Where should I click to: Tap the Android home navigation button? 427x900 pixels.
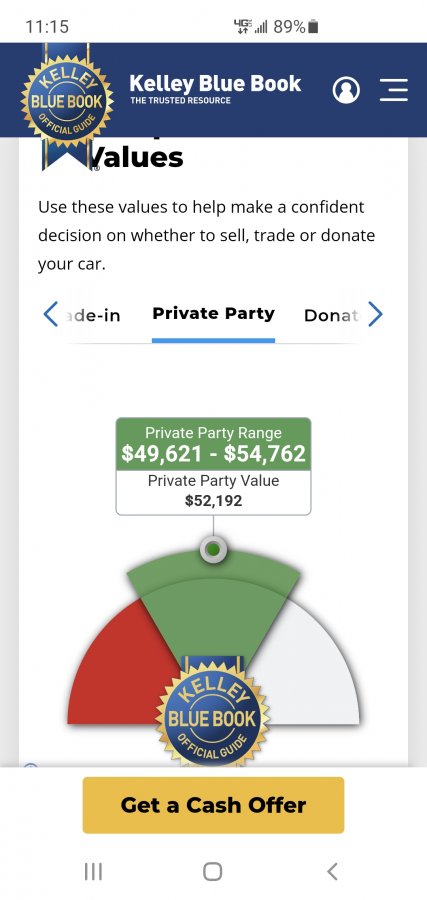[x=213, y=871]
